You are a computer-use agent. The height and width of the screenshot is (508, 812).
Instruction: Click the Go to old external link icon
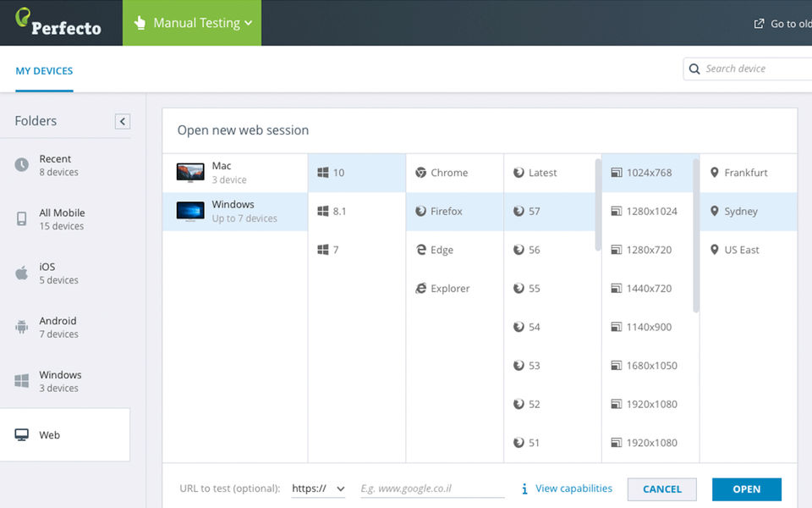pos(759,24)
